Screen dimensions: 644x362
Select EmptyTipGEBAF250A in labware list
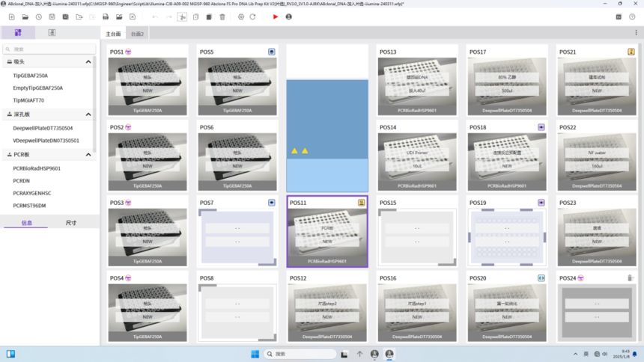coord(37,88)
